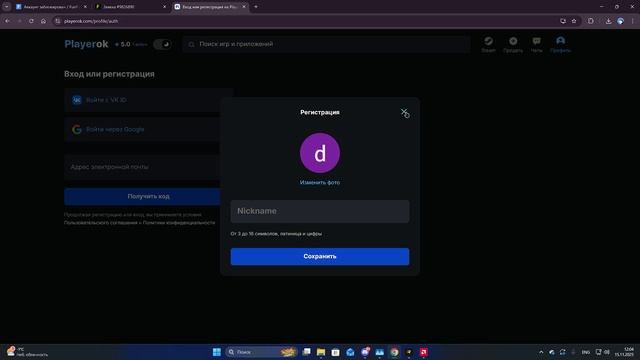Click the Войти через Google button

click(148, 129)
